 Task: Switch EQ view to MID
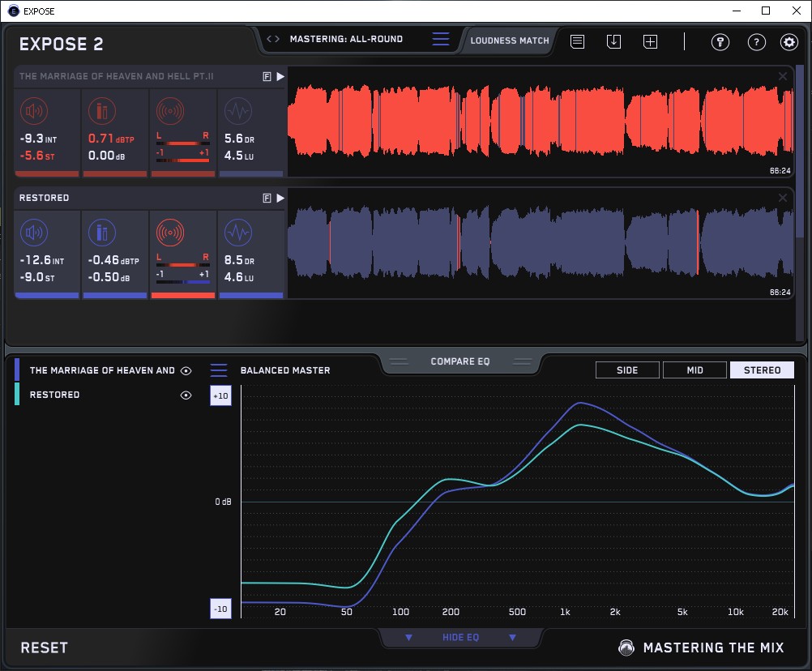pos(694,370)
